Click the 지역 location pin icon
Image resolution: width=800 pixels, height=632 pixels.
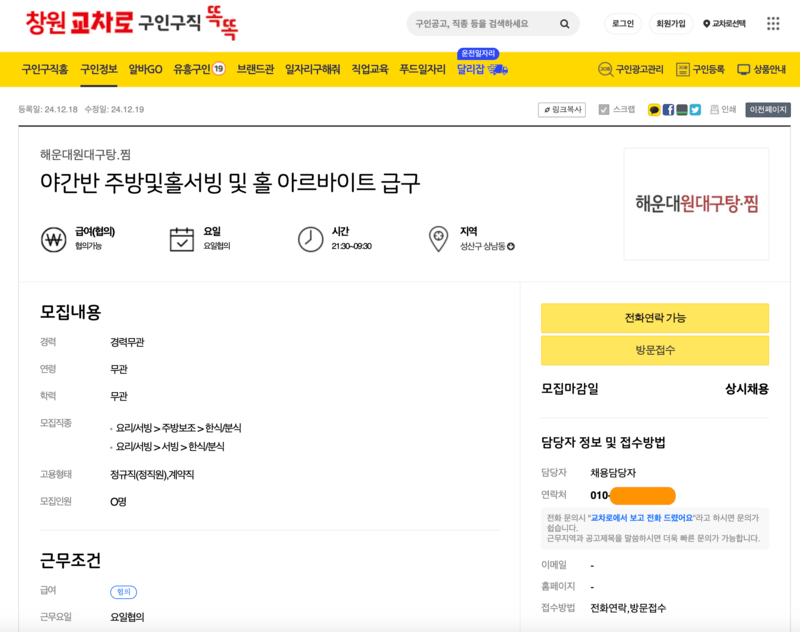(438, 237)
